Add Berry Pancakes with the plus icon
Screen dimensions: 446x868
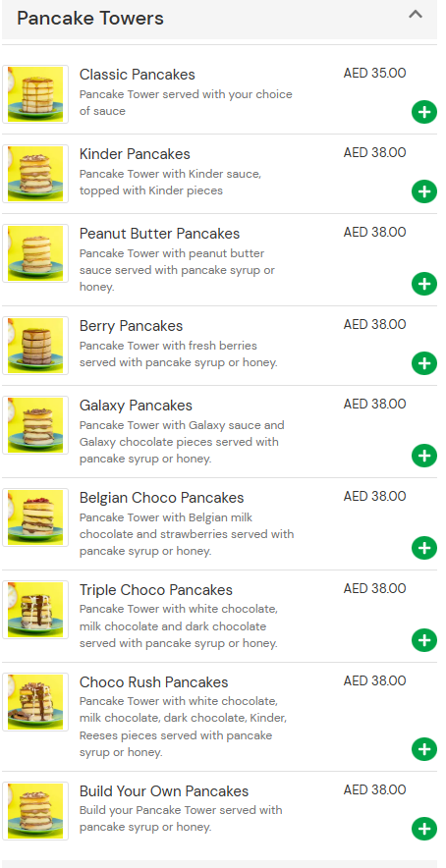coord(423,363)
